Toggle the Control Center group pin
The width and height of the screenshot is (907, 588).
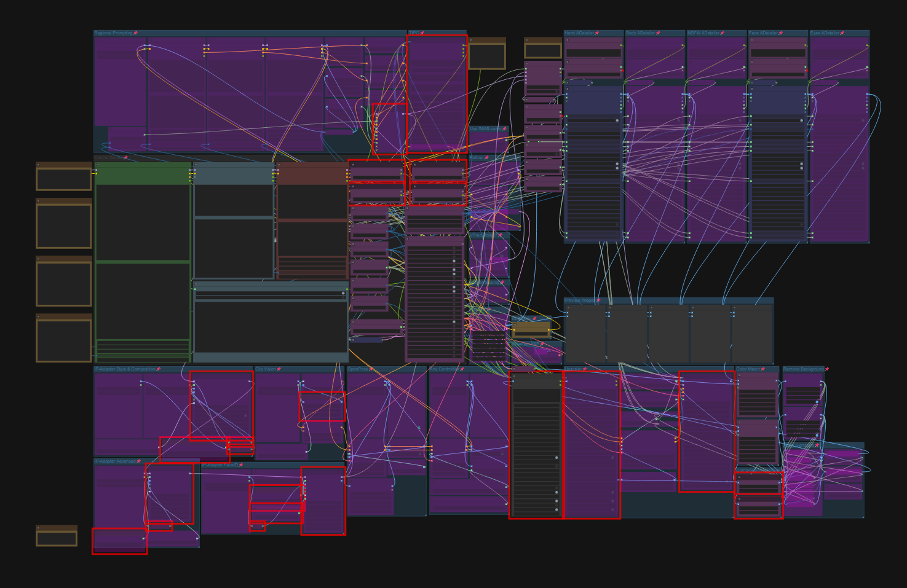(126, 158)
